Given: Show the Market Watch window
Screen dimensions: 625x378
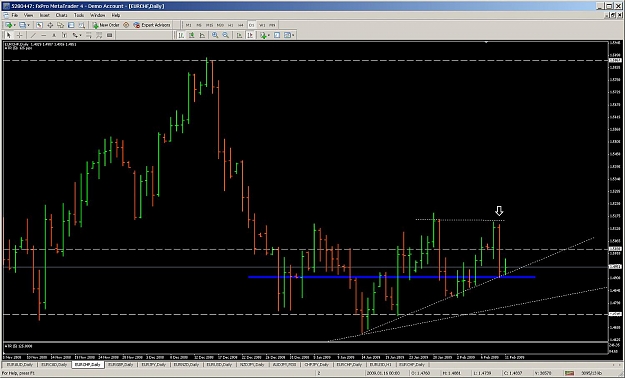Looking at the screenshot, I should pos(39,25).
